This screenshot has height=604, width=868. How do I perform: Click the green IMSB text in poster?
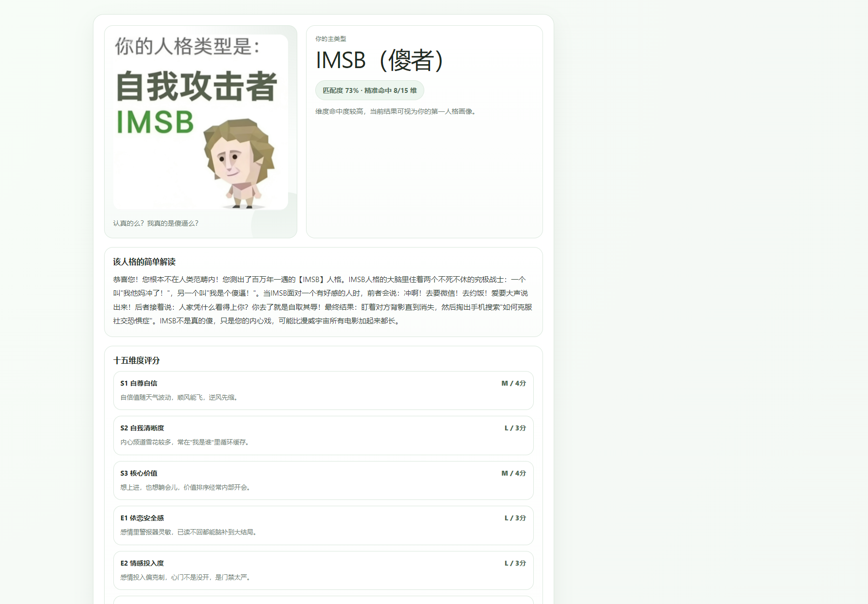[x=155, y=122]
